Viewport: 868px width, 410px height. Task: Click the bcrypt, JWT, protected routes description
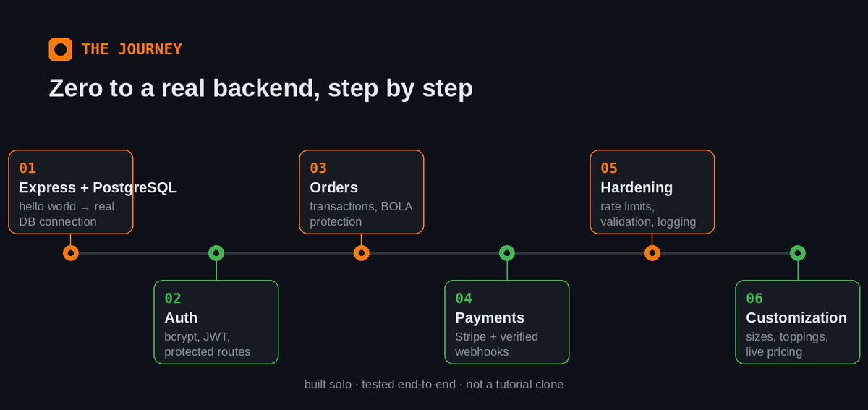click(x=208, y=344)
